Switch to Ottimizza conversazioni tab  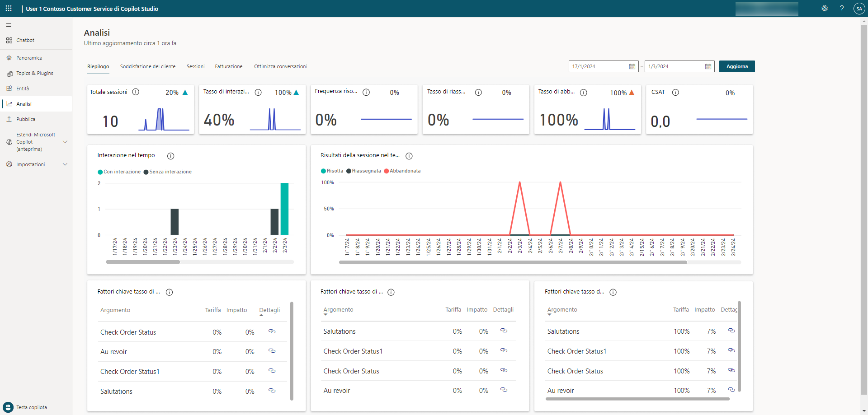pyautogui.click(x=280, y=66)
